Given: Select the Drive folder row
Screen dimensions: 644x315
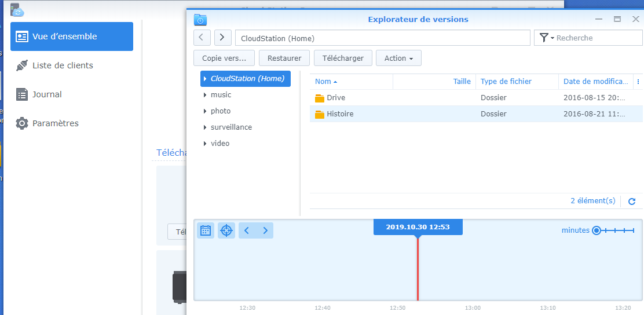Looking at the screenshot, I should (475, 98).
